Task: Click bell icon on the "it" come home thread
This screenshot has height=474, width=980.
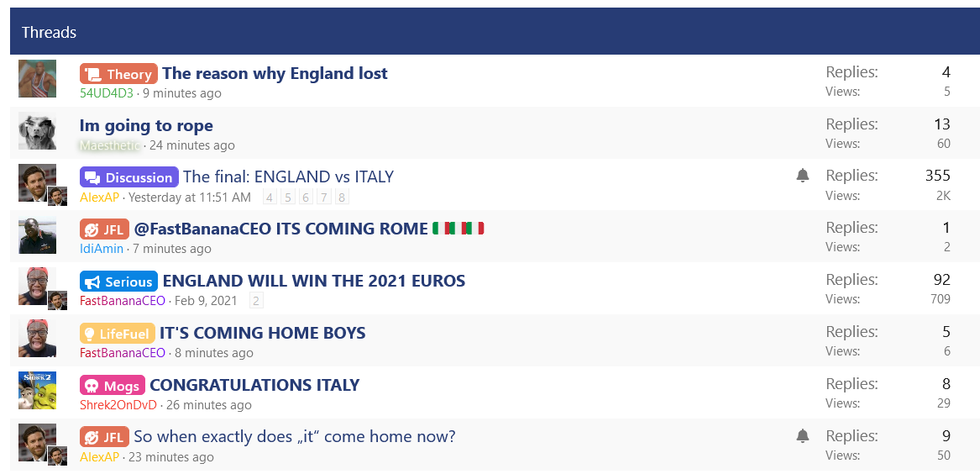Action: click(x=803, y=436)
